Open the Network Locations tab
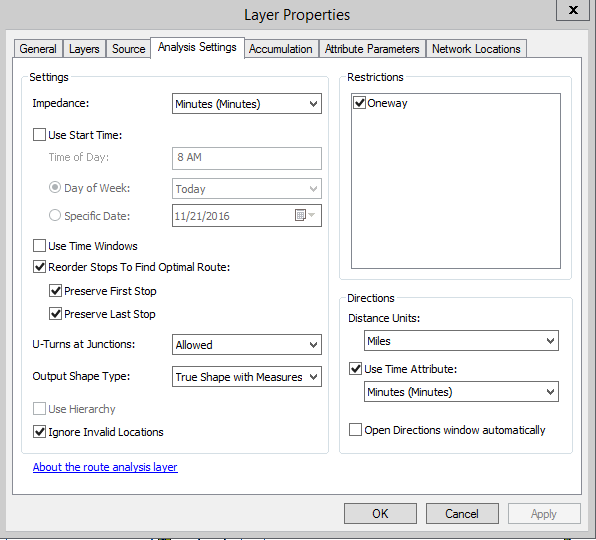Screen dimensions: 596x540 476,49
